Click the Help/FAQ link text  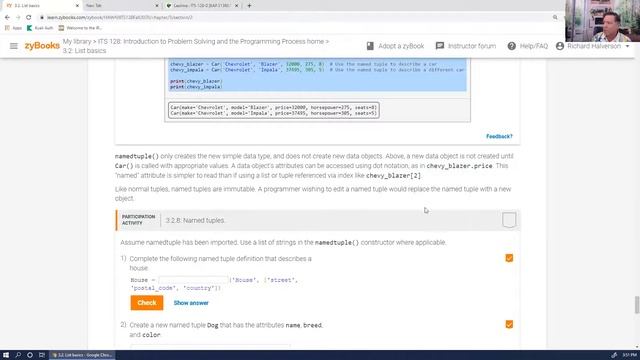click(534, 46)
